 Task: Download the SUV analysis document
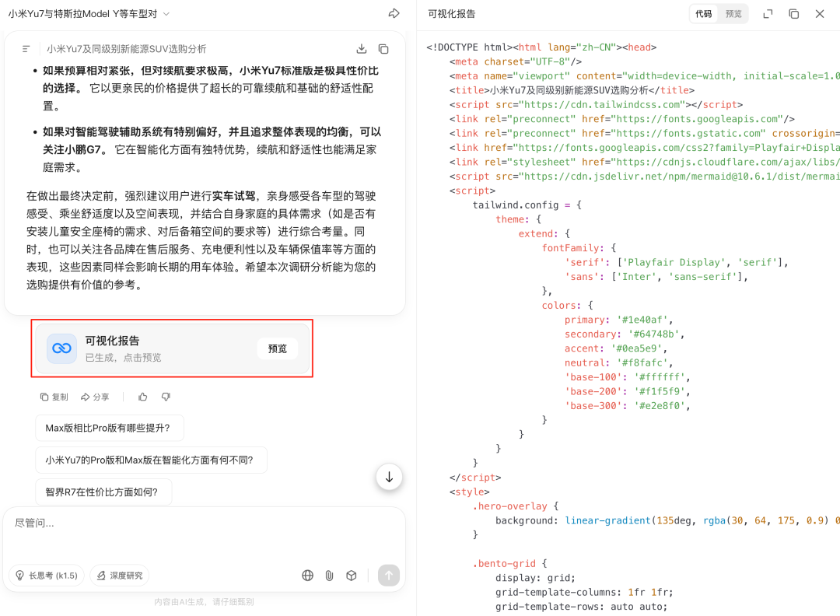pyautogui.click(x=362, y=49)
